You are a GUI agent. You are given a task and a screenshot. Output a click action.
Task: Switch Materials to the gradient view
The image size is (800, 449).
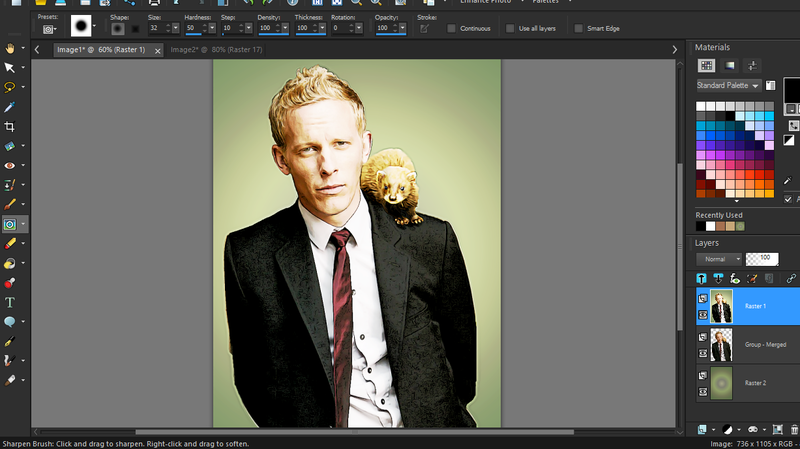[730, 65]
